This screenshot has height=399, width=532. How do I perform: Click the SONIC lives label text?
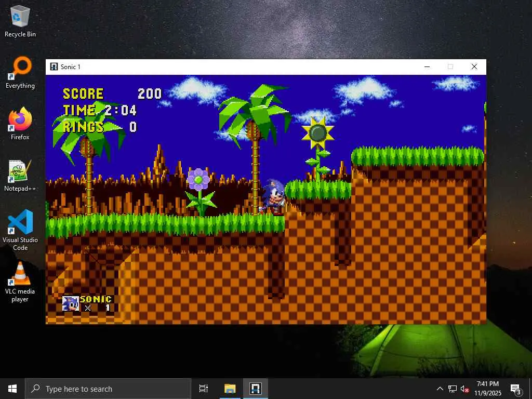[96, 299]
